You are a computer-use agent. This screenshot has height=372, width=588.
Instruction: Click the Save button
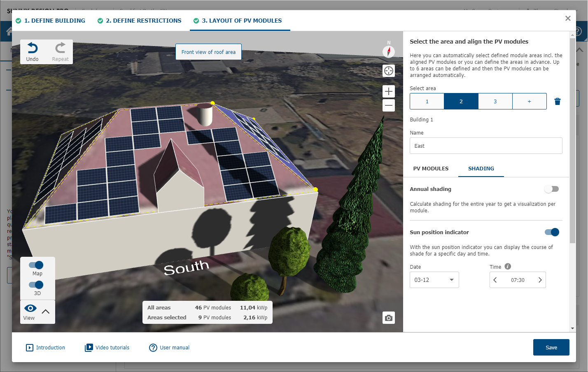coord(551,347)
